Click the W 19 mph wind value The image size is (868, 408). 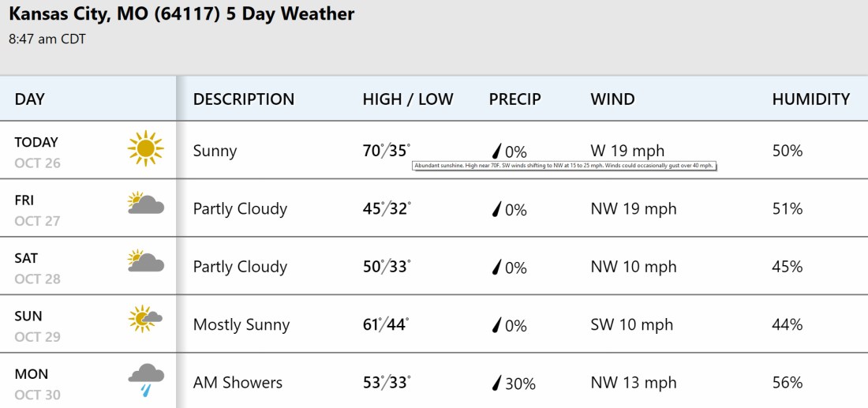click(x=627, y=151)
